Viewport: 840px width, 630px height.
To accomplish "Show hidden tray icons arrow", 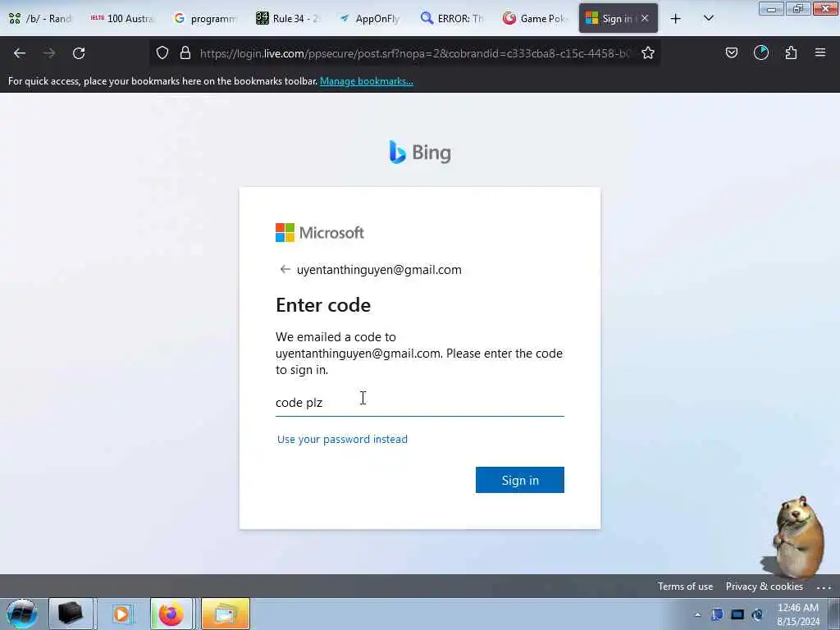I will coord(697,614).
